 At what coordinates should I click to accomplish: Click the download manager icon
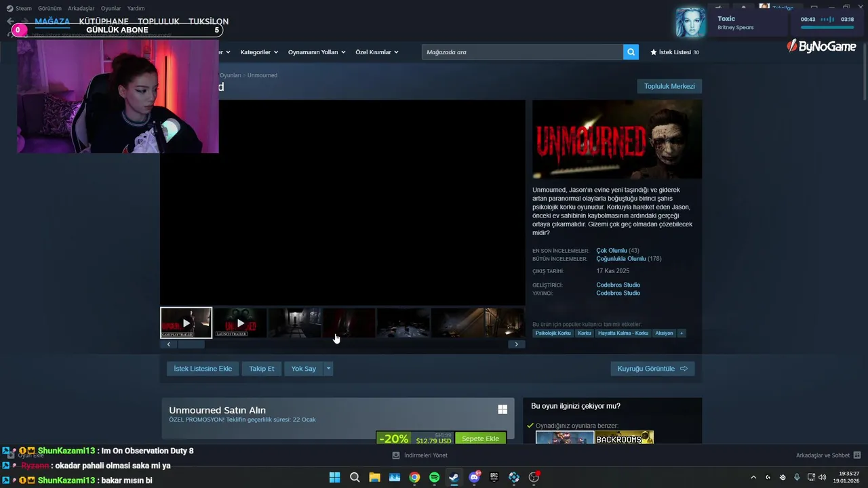pyautogui.click(x=396, y=455)
